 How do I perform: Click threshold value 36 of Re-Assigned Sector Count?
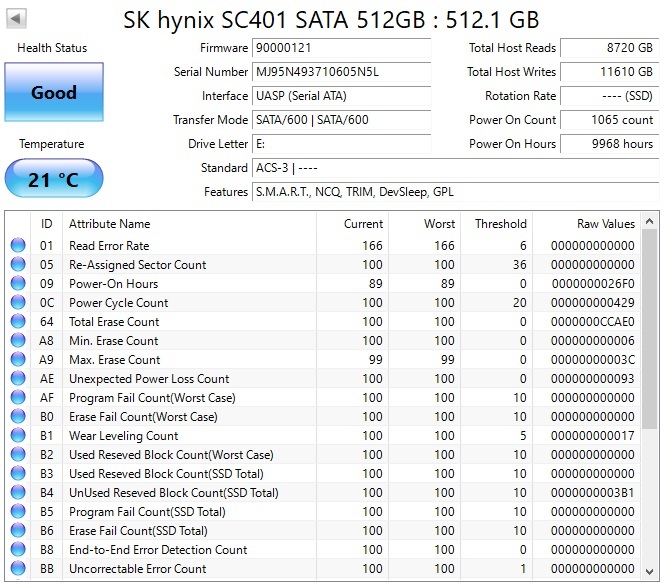pyautogui.click(x=519, y=265)
